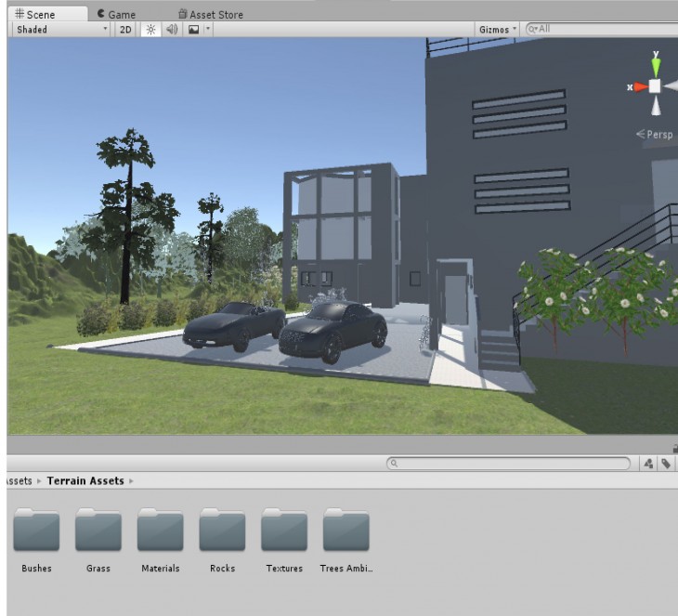Image resolution: width=678 pixels, height=616 pixels.
Task: Click the project search by label tag icon
Action: pos(666,463)
